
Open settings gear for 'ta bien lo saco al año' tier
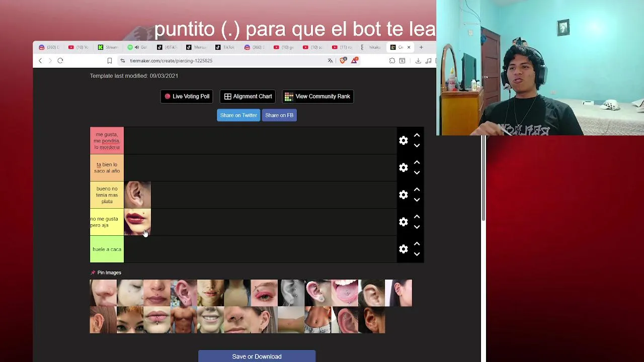click(404, 168)
